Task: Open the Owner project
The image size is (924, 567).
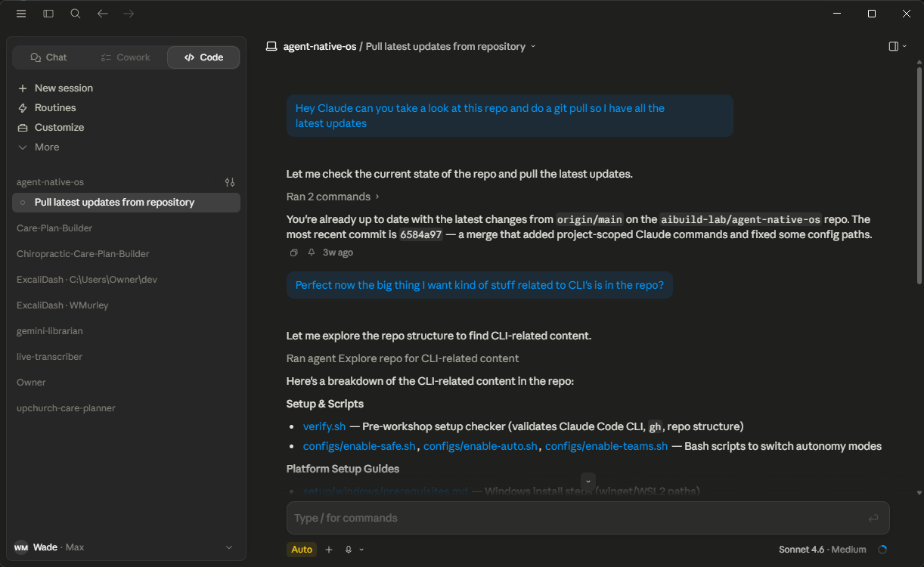Action: 32,383
